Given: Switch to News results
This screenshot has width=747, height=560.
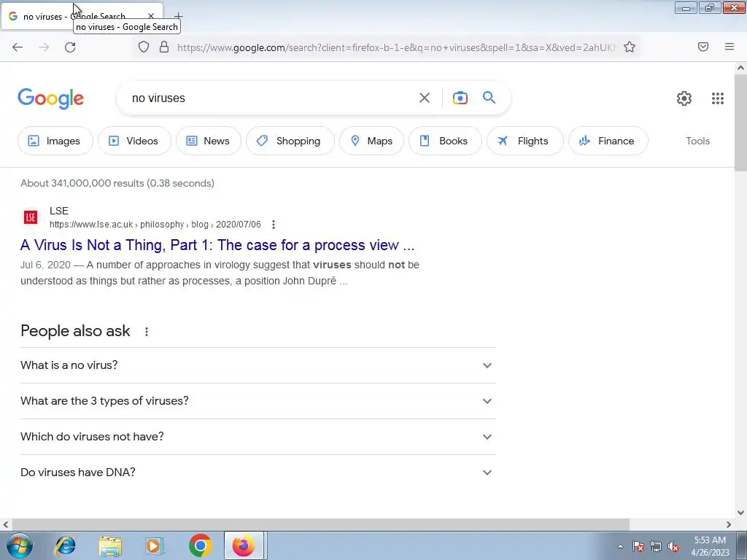Looking at the screenshot, I should click(208, 141).
